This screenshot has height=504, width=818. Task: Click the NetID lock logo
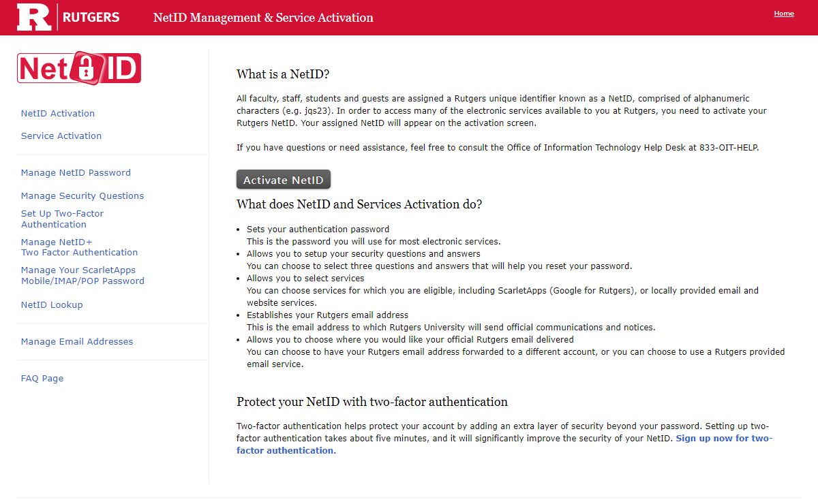click(79, 68)
